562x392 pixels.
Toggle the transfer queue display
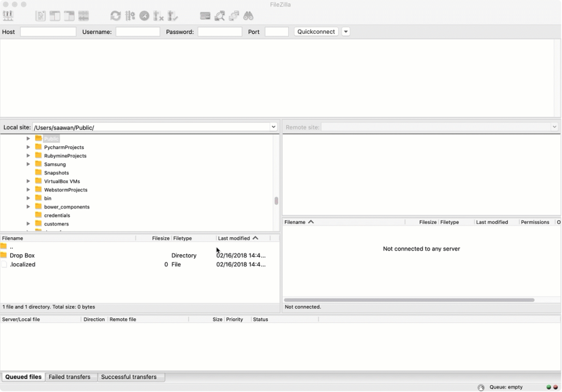(83, 16)
